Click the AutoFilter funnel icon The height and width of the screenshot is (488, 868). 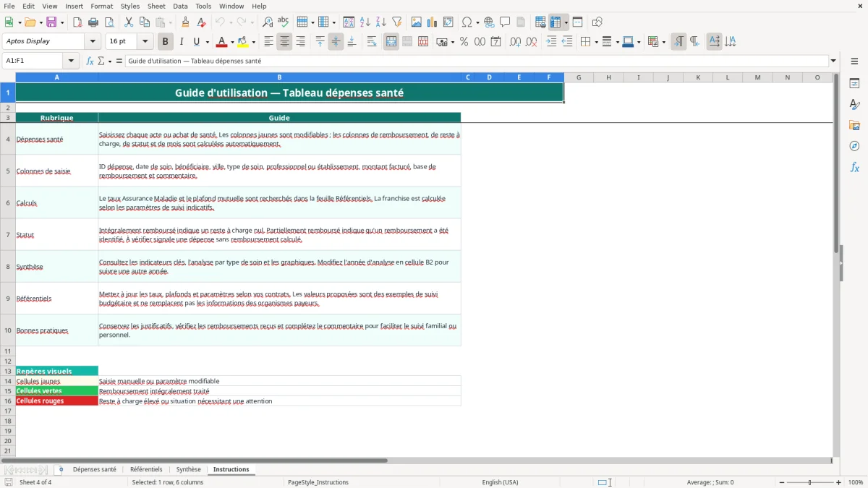(397, 22)
